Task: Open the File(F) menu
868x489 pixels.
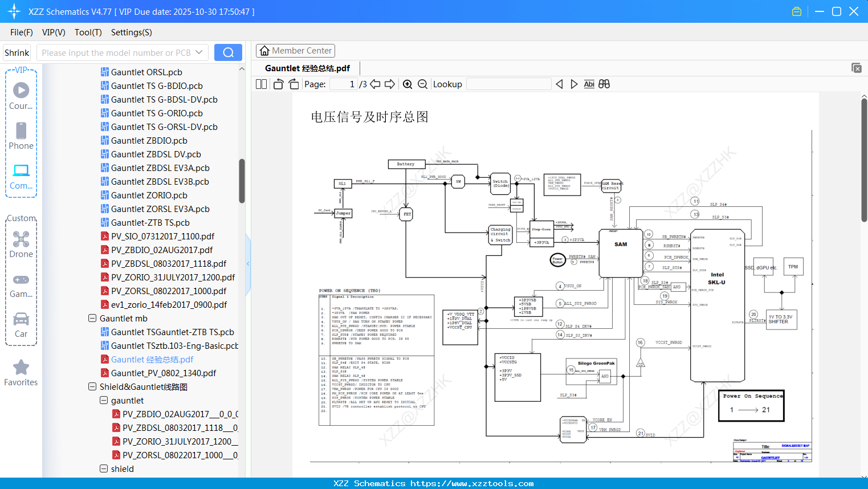Action: click(22, 32)
